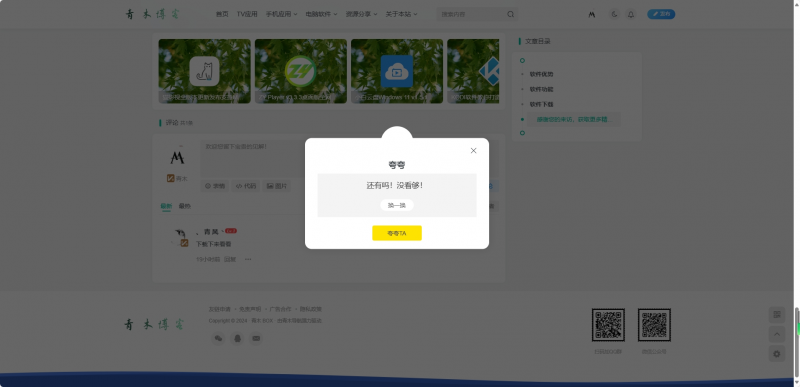Click the 青木博客 logo in the header
The height and width of the screenshot is (387, 800).
point(153,14)
